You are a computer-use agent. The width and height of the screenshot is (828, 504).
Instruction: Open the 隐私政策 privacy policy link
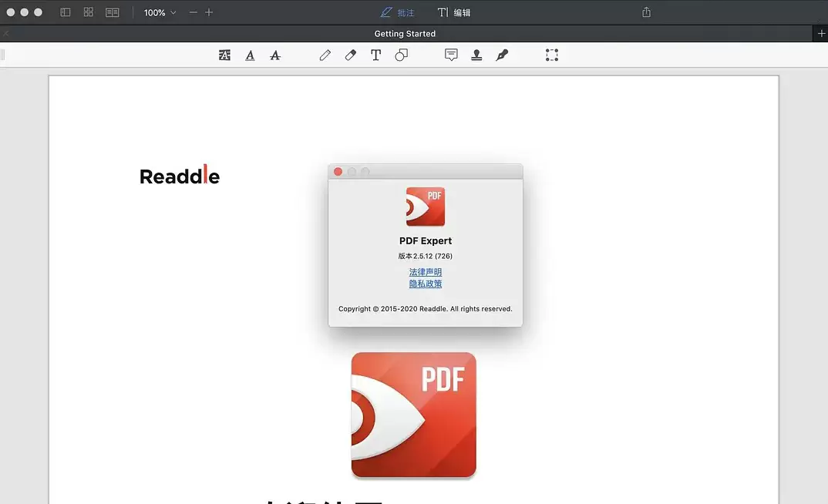coord(426,284)
